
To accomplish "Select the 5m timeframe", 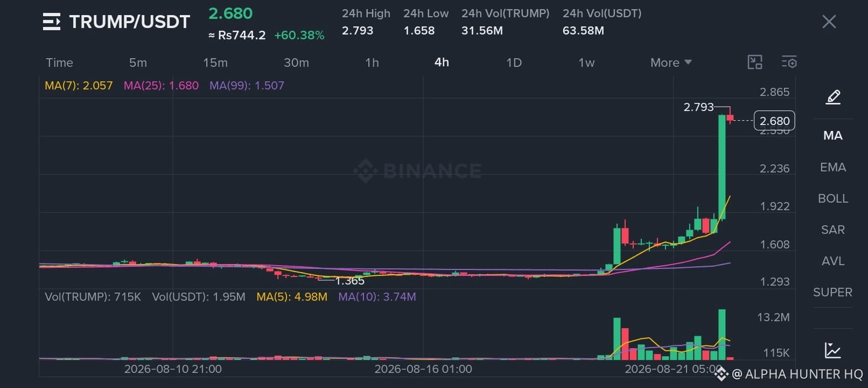I will (x=138, y=63).
